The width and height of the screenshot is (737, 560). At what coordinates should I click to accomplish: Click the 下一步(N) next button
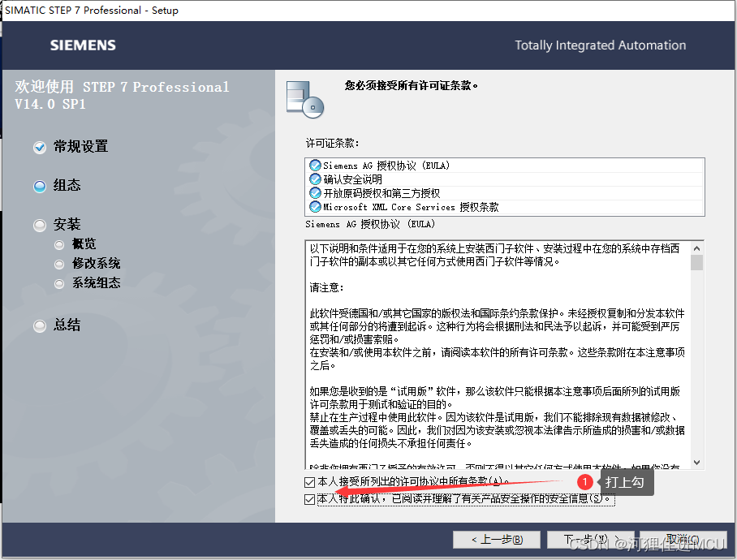590,540
